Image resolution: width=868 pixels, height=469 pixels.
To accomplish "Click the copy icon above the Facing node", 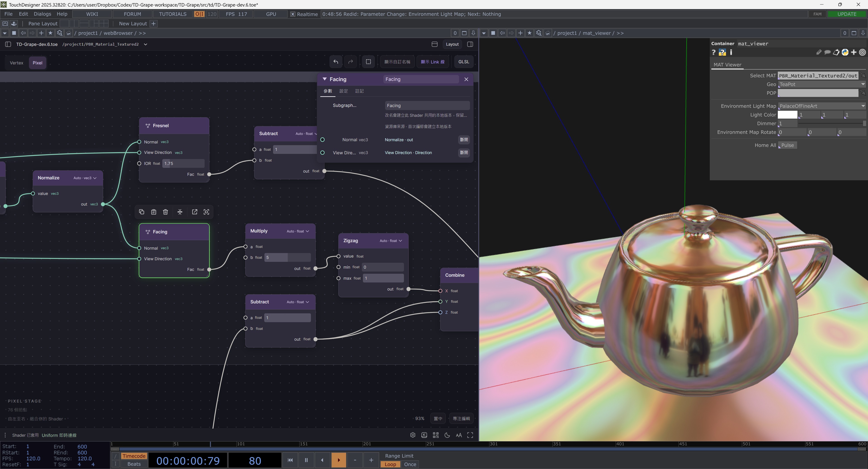I will [142, 212].
